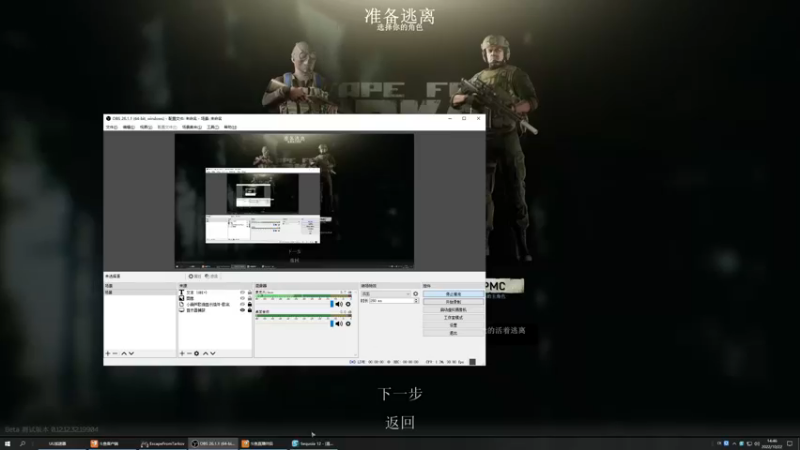Click the 开始录制 start recording button

453,302
